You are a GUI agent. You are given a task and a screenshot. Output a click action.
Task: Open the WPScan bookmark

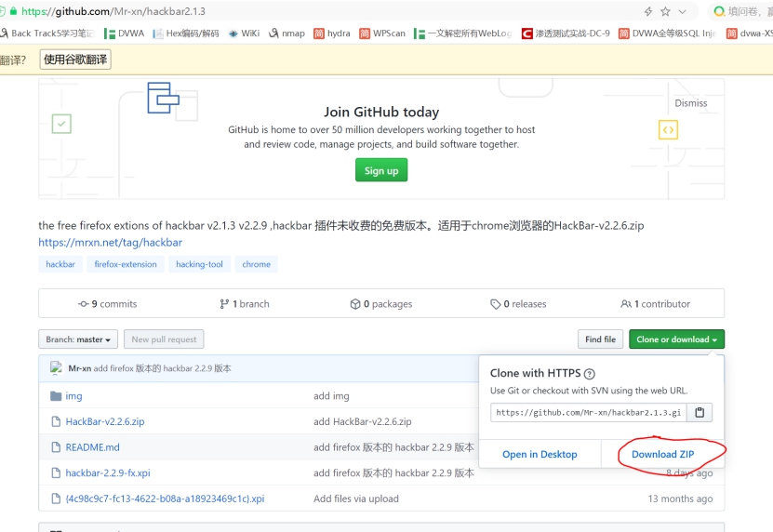pos(382,33)
